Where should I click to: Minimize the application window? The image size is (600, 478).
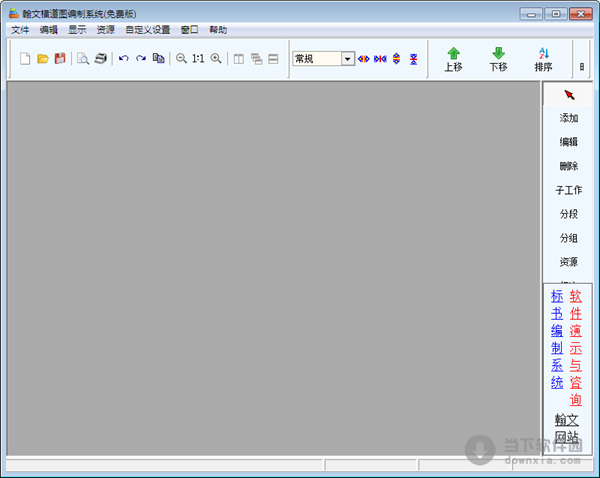coord(531,14)
